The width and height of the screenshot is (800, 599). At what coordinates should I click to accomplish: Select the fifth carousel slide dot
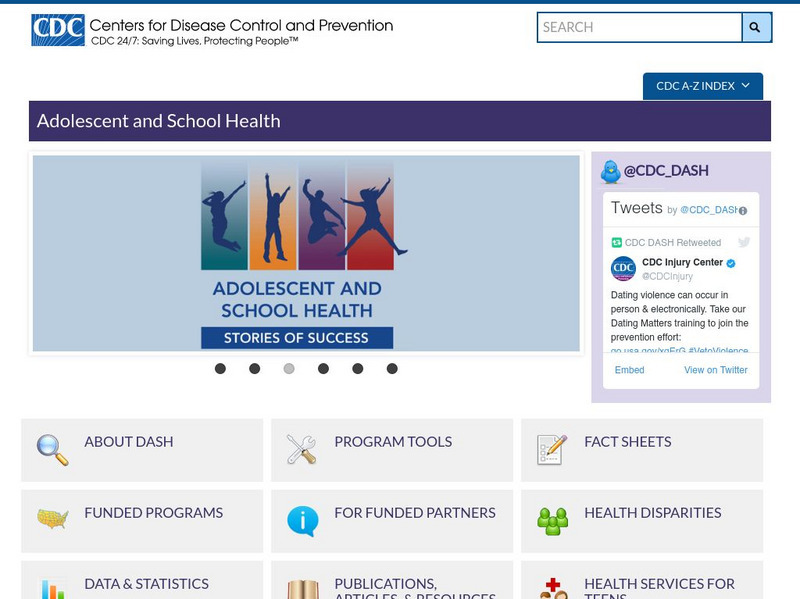click(x=358, y=368)
